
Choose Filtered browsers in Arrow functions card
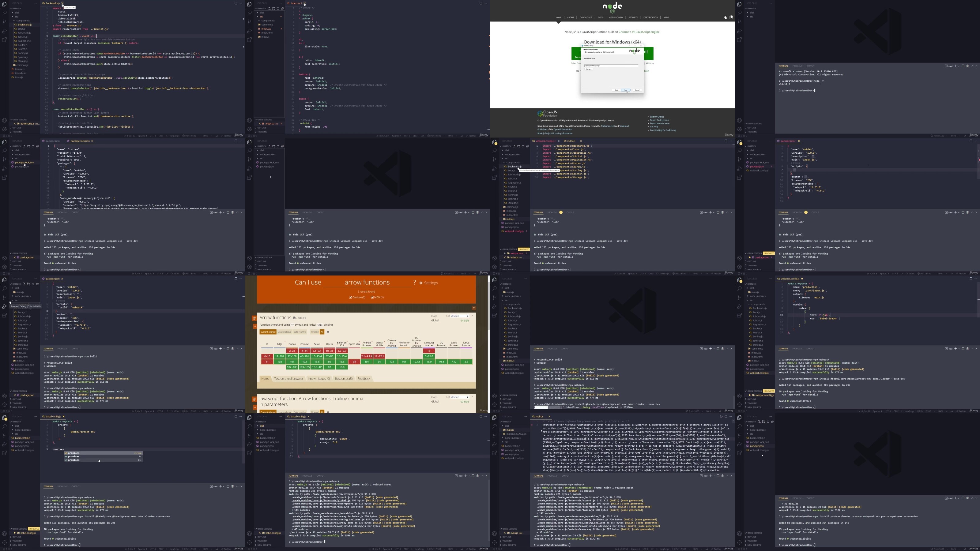pyautogui.click(x=315, y=332)
